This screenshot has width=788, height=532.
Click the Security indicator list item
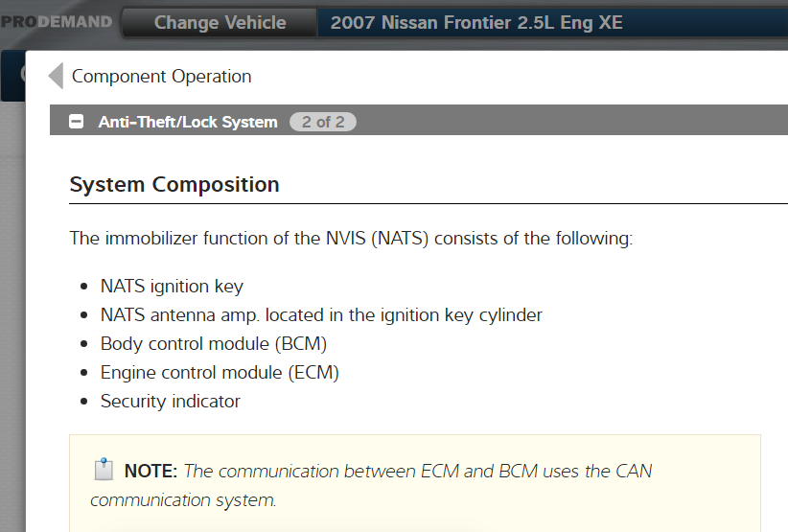point(171,401)
